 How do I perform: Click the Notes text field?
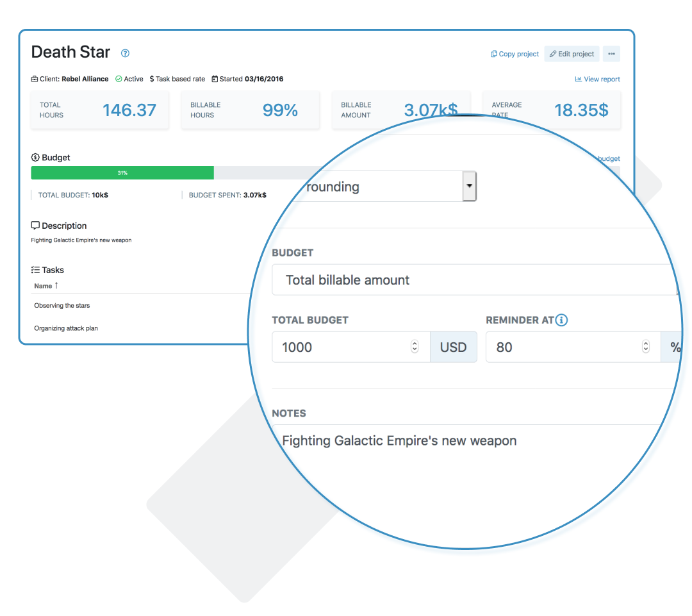point(472,441)
